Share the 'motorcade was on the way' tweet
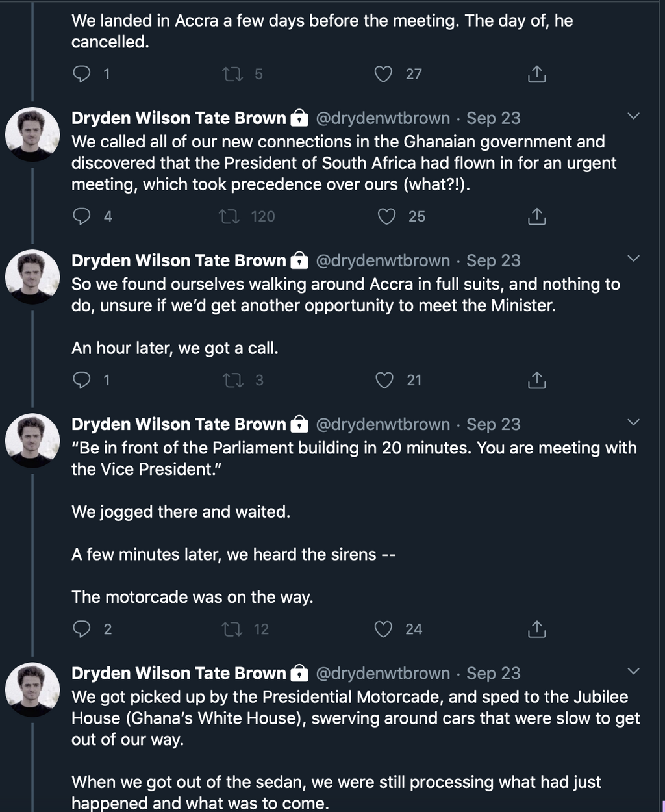 tap(536, 629)
